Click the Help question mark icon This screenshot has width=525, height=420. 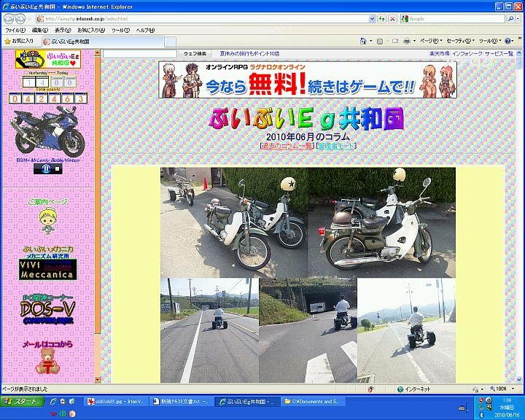coord(507,41)
